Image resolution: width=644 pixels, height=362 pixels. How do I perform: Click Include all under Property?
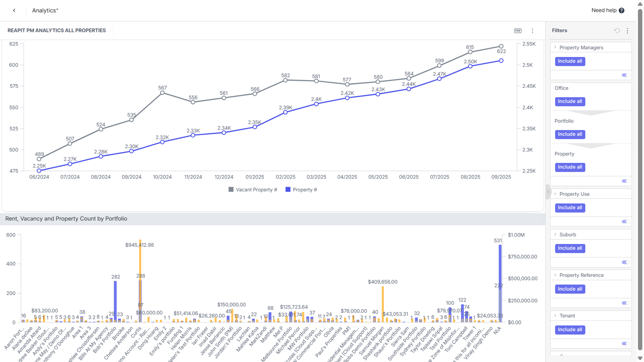click(x=570, y=167)
